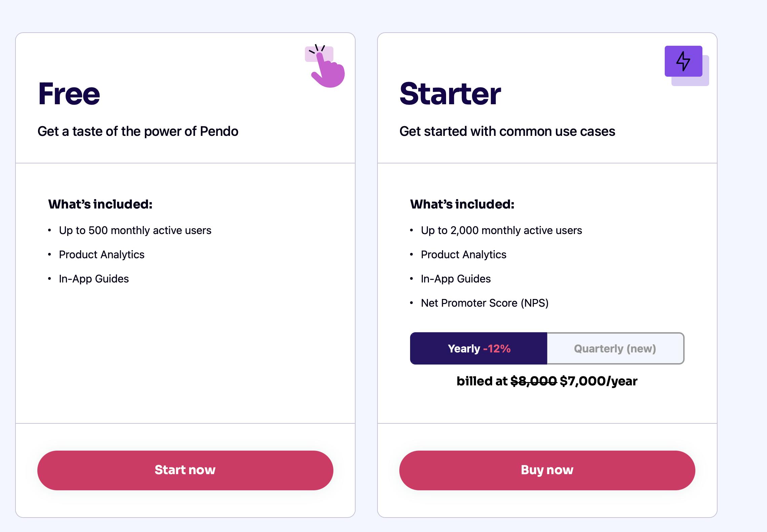This screenshot has width=767, height=532.
Task: Click In-App Guides in the Starter card
Action: (456, 279)
